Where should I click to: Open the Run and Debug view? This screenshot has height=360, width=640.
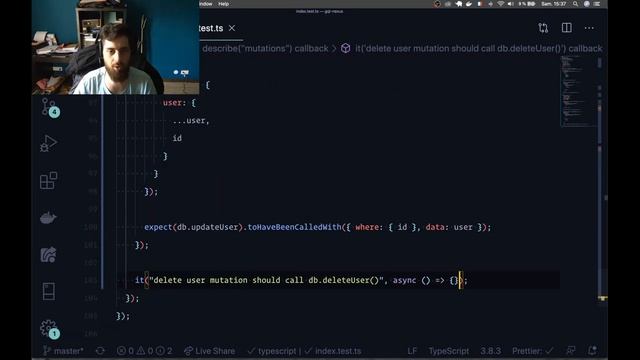coord(49,143)
